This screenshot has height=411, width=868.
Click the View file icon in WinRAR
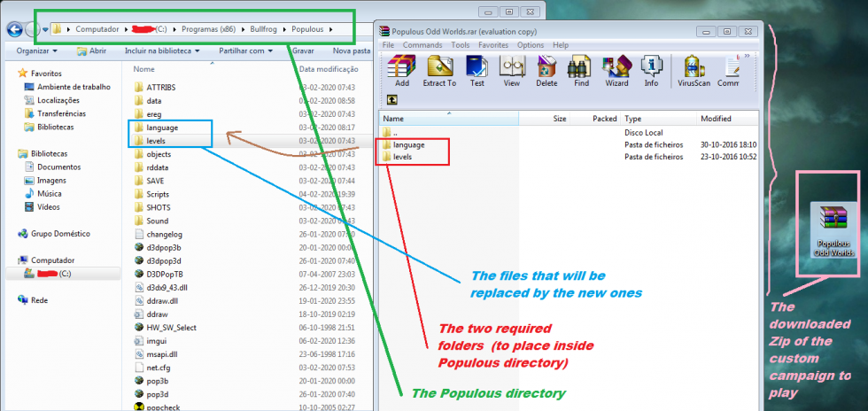point(512,71)
